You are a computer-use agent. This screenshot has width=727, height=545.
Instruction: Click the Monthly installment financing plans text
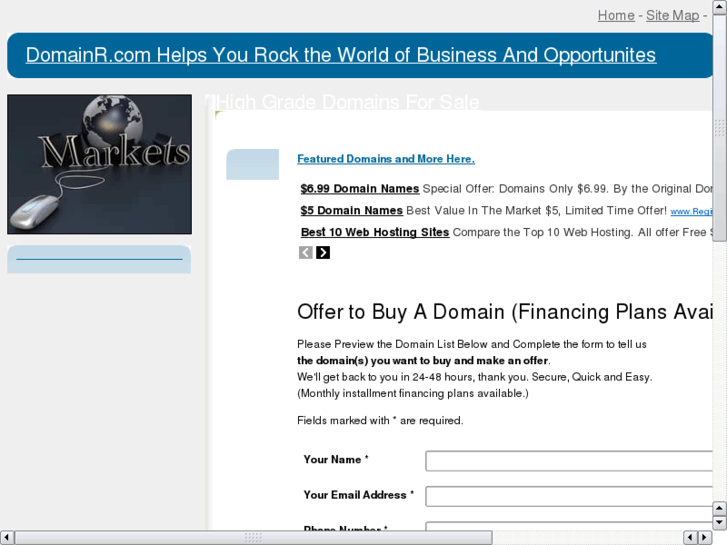(x=413, y=393)
